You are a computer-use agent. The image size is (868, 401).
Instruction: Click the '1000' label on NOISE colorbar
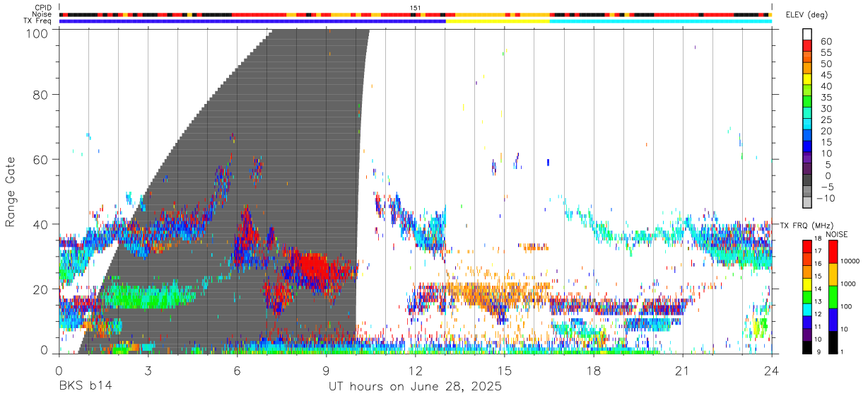849,285
